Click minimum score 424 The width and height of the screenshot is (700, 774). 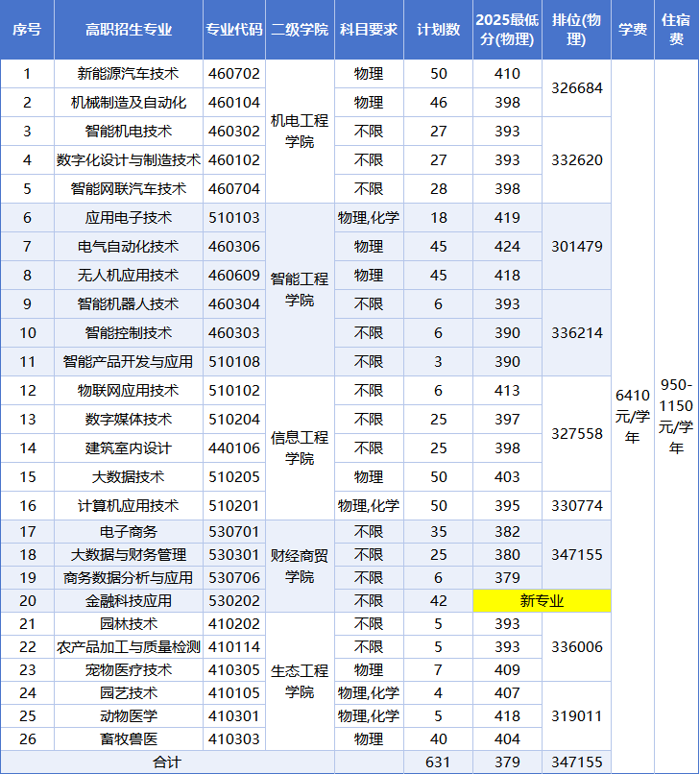(507, 247)
